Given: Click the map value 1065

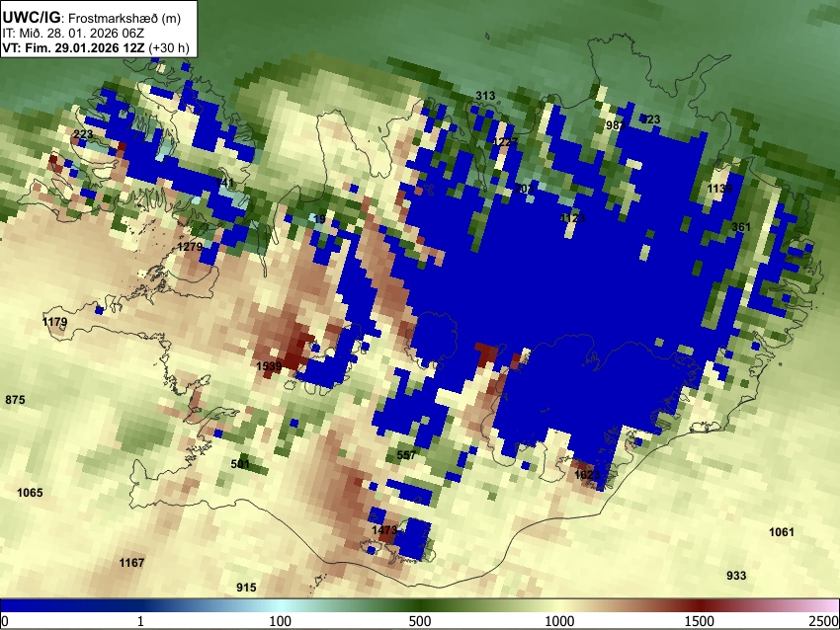Looking at the screenshot, I should (x=30, y=493).
